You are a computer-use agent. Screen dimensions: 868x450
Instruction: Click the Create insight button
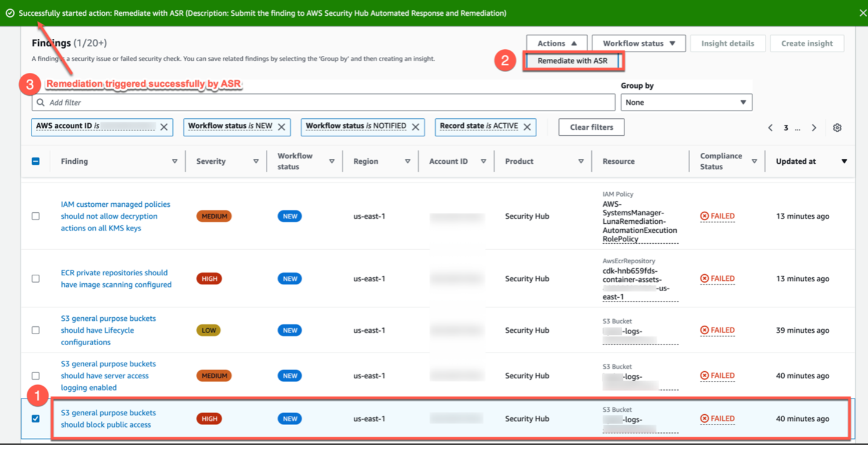click(x=807, y=43)
